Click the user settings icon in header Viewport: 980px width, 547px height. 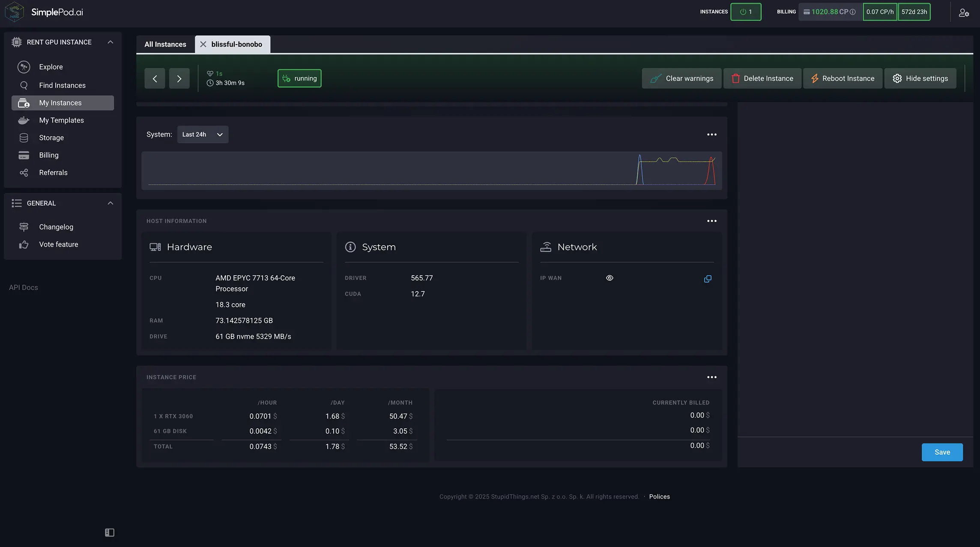tap(964, 12)
